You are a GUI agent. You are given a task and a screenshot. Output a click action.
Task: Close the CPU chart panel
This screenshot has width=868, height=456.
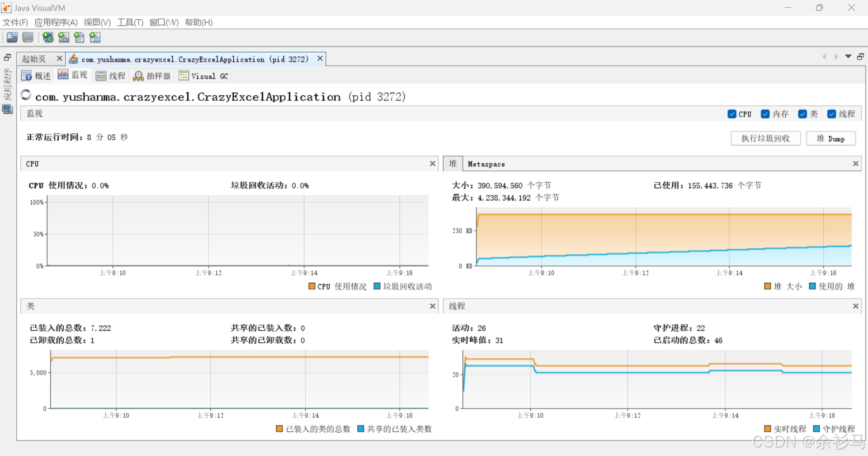[433, 164]
